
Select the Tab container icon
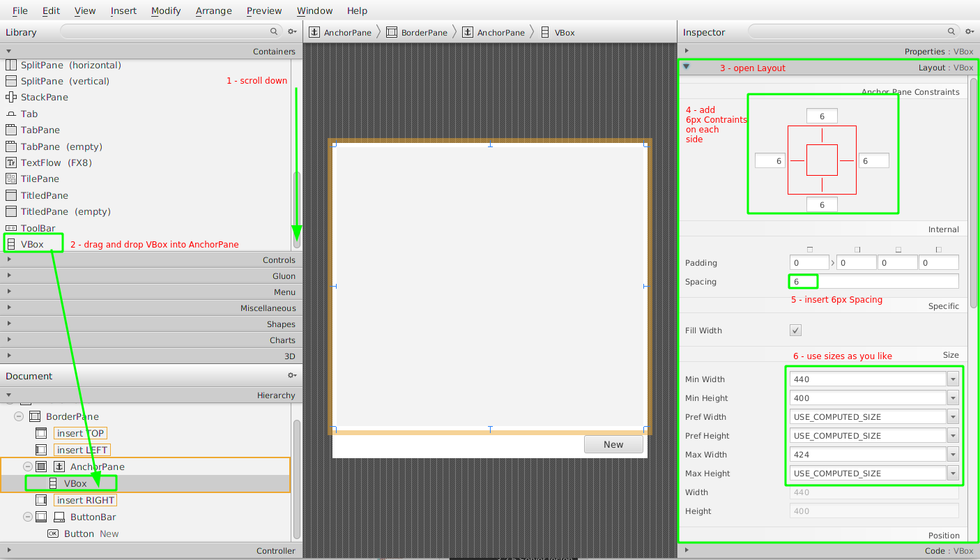point(10,114)
